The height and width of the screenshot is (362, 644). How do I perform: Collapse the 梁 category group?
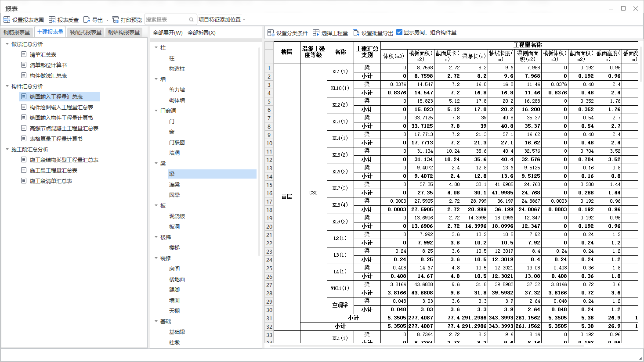[156, 163]
